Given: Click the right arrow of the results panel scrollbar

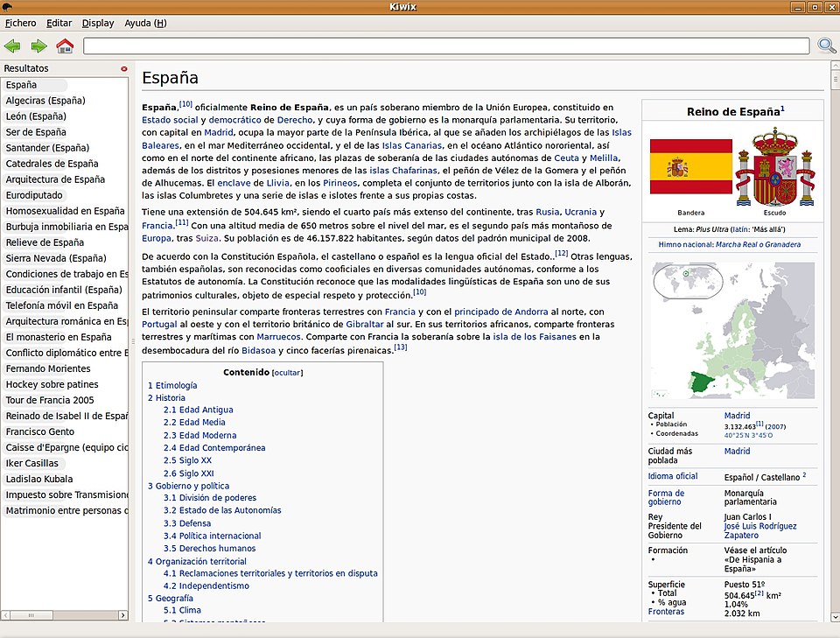Looking at the screenshot, I should 123,615.
